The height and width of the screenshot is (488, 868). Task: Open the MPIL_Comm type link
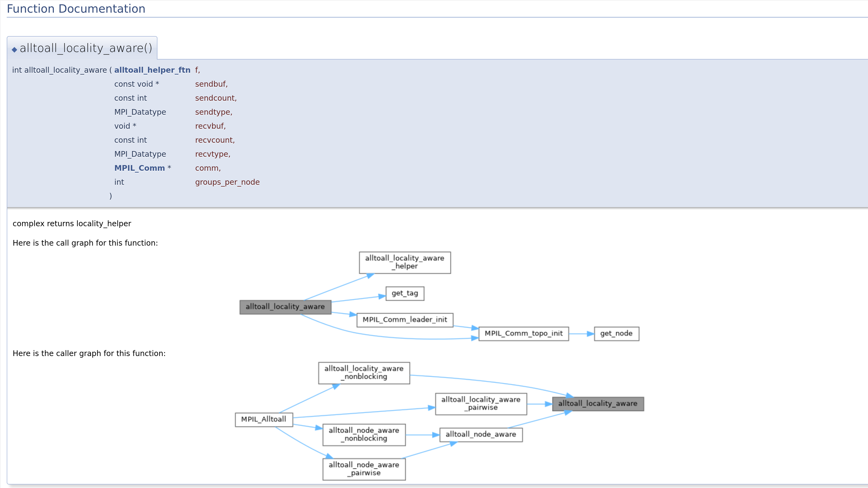(x=139, y=168)
